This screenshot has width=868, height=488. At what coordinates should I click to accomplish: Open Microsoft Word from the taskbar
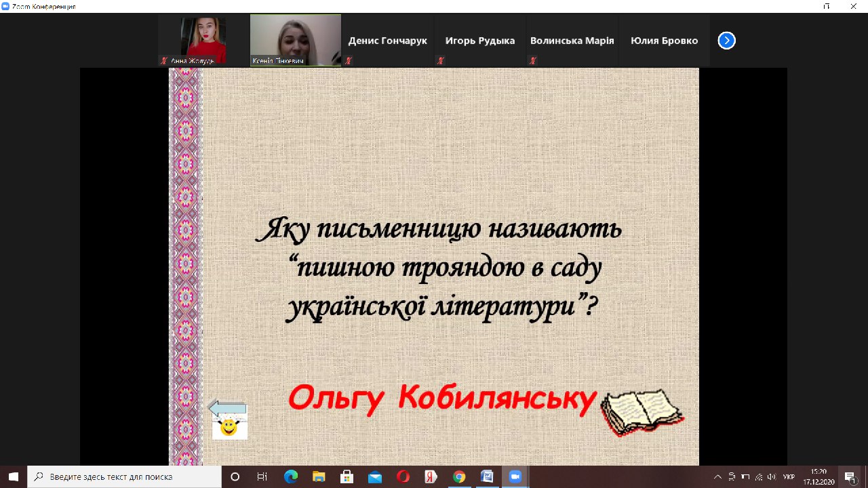486,476
